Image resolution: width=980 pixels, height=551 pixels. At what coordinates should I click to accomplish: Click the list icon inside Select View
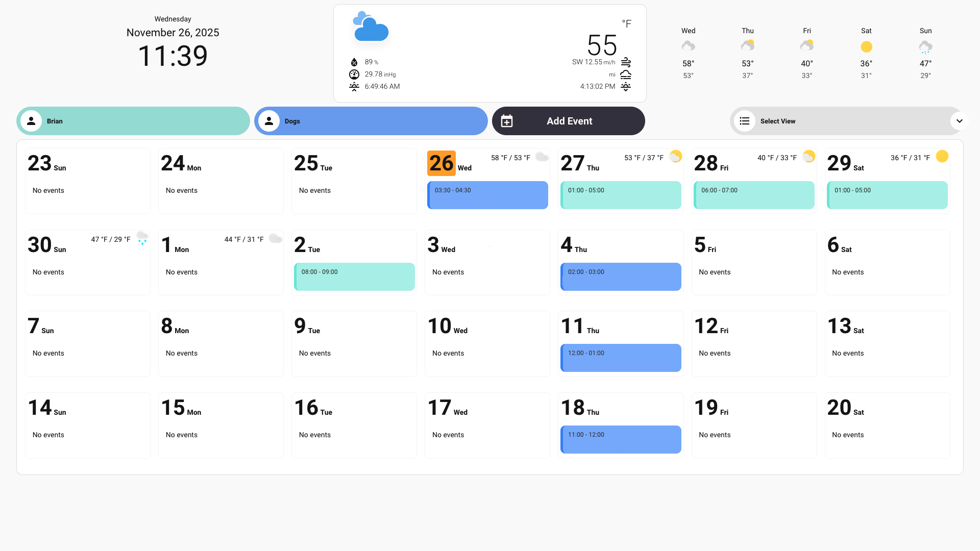[x=745, y=121]
